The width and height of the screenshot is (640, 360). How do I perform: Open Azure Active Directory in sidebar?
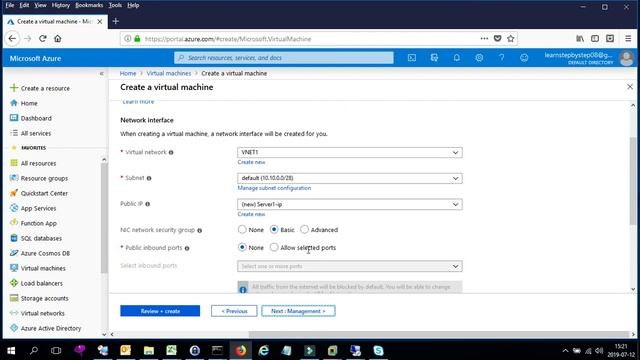pos(51,328)
